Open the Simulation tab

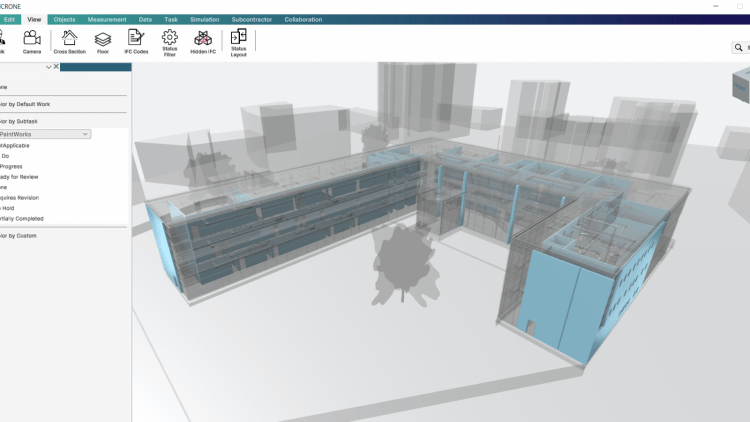[x=203, y=19]
